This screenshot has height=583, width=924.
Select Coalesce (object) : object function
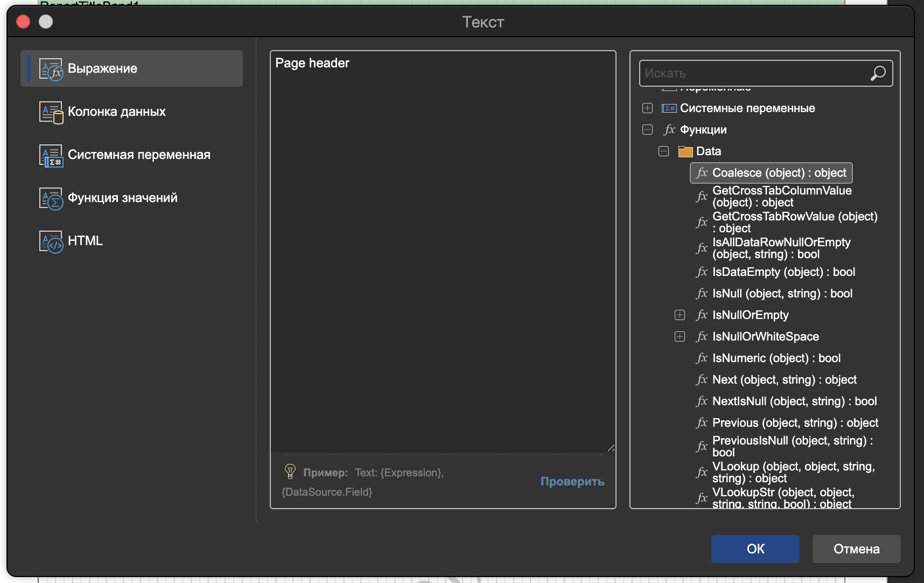[771, 173]
